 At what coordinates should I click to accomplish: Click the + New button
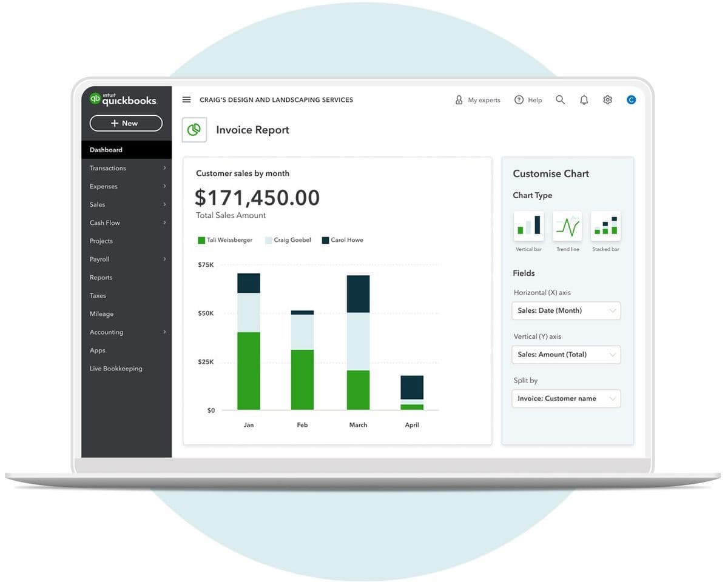click(x=126, y=123)
